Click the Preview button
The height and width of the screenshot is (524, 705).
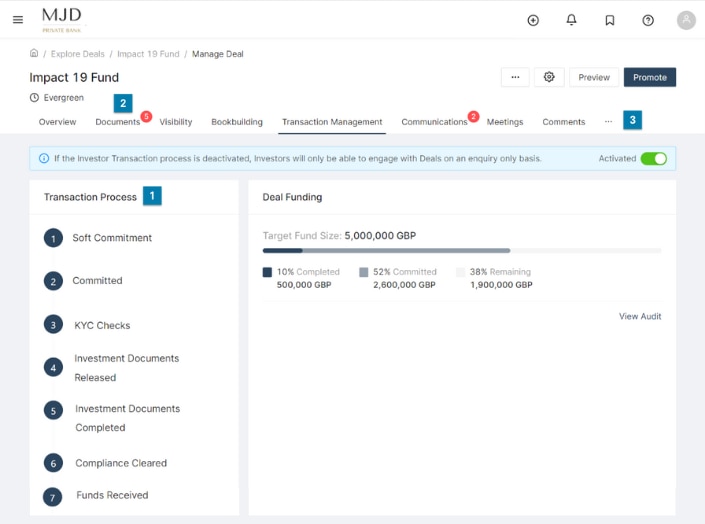[594, 77]
